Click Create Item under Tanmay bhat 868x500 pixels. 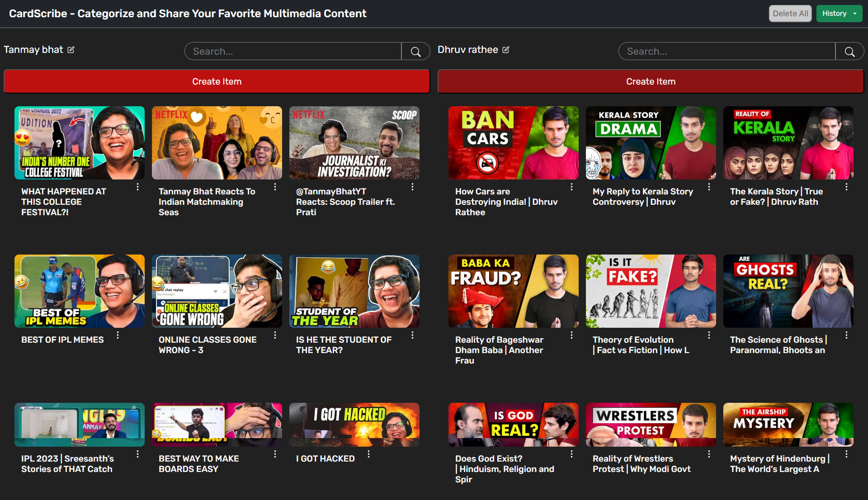coord(217,81)
